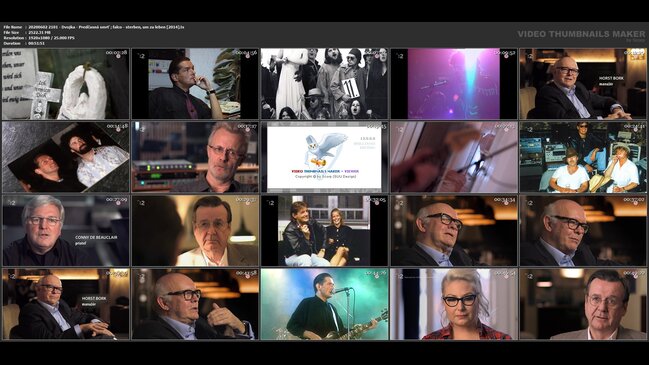The height and width of the screenshot is (365, 649).
Task: Open the top-row Horst Bork manager thumbnail
Action: tap(583, 84)
